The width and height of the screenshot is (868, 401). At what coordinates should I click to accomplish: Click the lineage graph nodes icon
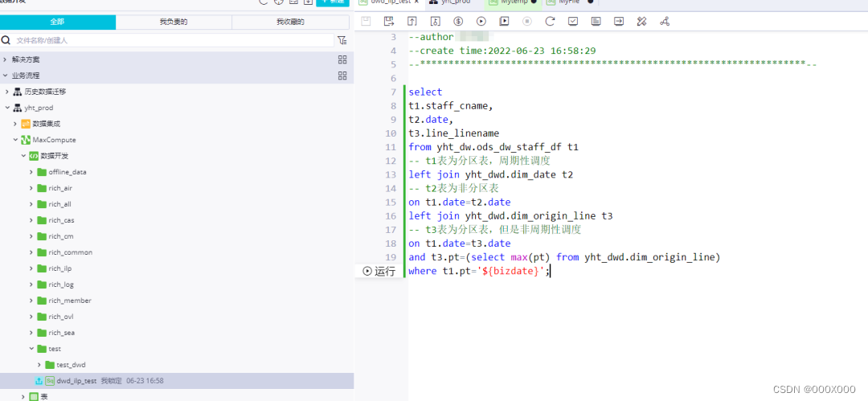[665, 22]
